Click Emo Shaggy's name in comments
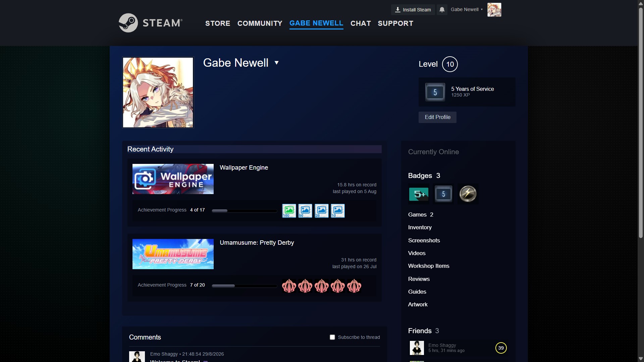This screenshot has height=362, width=644. (x=164, y=354)
